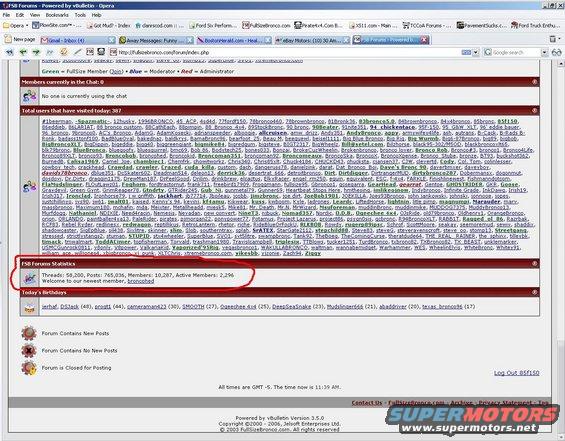Open the Ford Six Perform... bookmark
The height and width of the screenshot is (441, 565).
[213, 26]
